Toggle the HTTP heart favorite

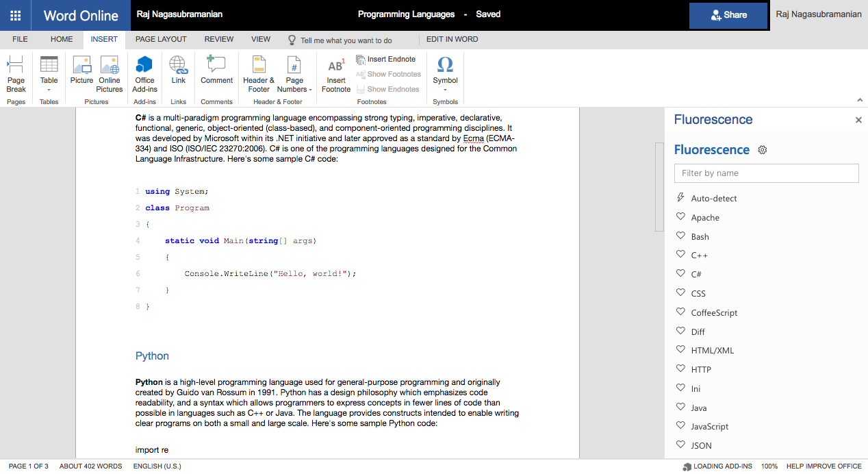680,369
